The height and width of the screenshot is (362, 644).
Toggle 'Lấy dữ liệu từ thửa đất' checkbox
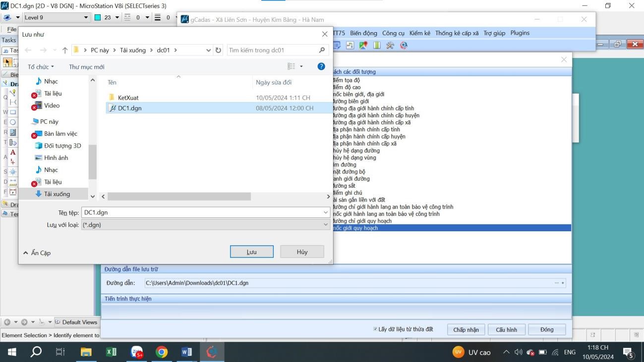coord(375,329)
